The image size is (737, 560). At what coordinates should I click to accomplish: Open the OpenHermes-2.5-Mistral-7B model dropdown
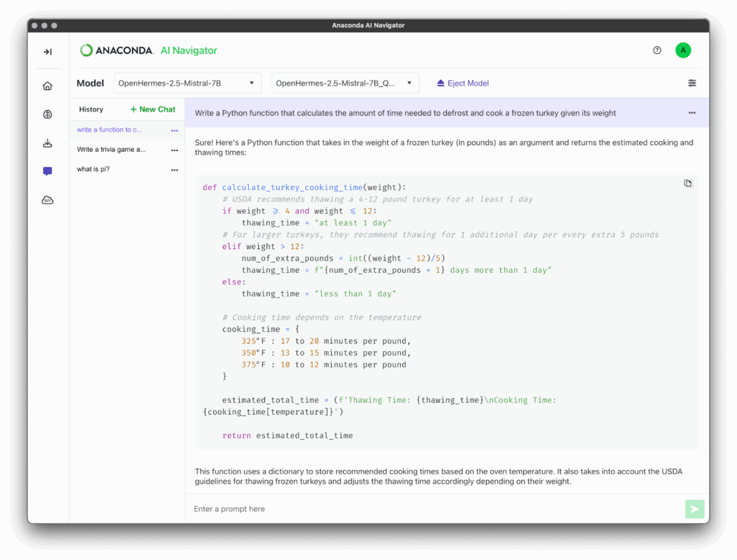[188, 83]
